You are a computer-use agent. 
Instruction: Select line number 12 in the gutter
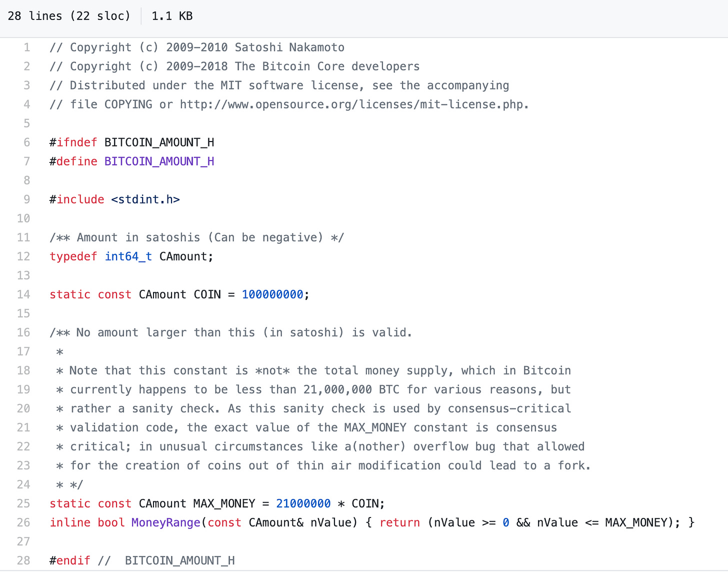[x=23, y=256]
